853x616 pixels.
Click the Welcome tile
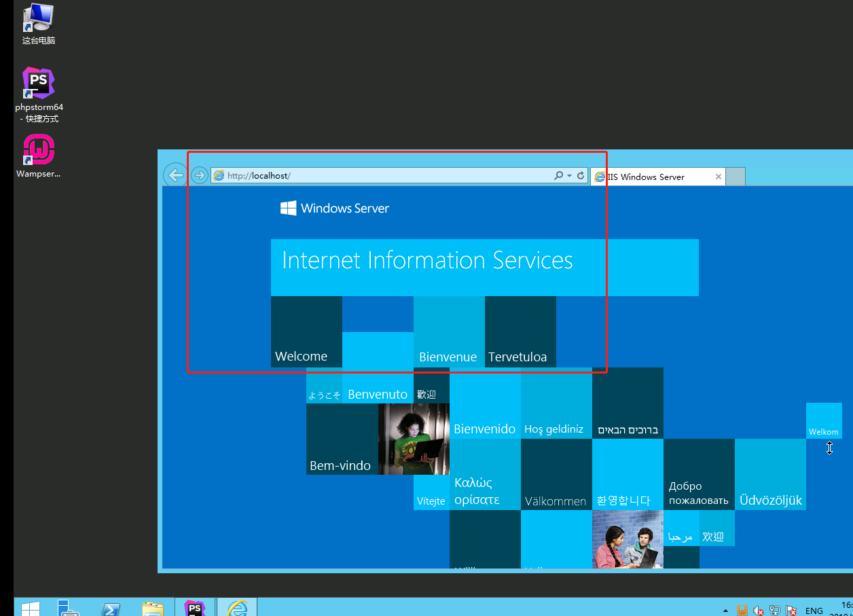coord(306,332)
